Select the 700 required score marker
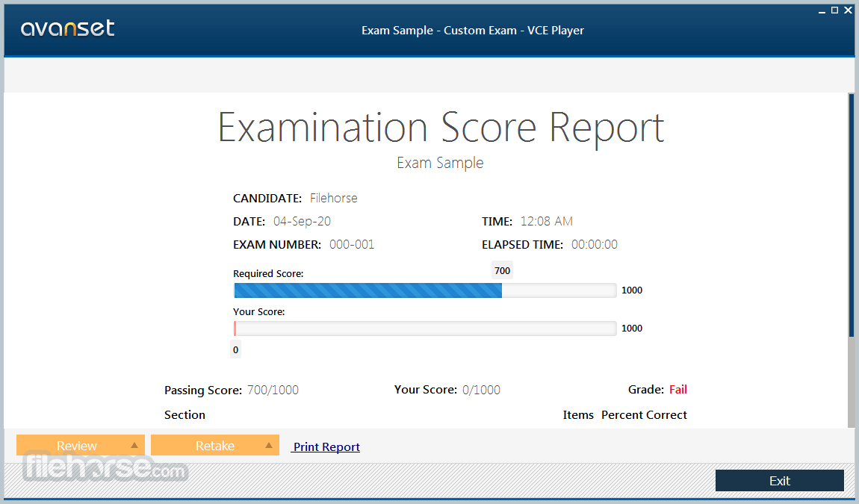 (x=503, y=270)
